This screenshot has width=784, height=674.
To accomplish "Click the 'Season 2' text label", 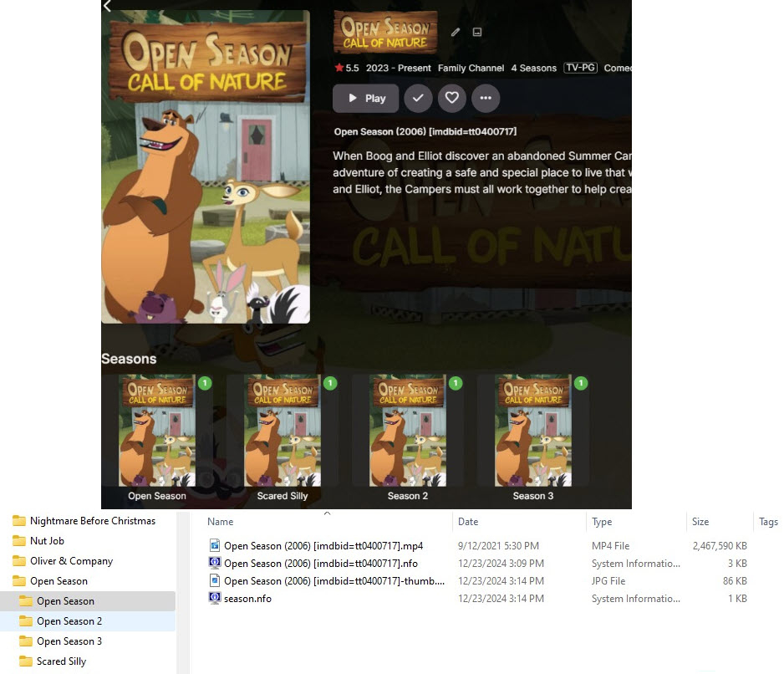I will coord(408,496).
